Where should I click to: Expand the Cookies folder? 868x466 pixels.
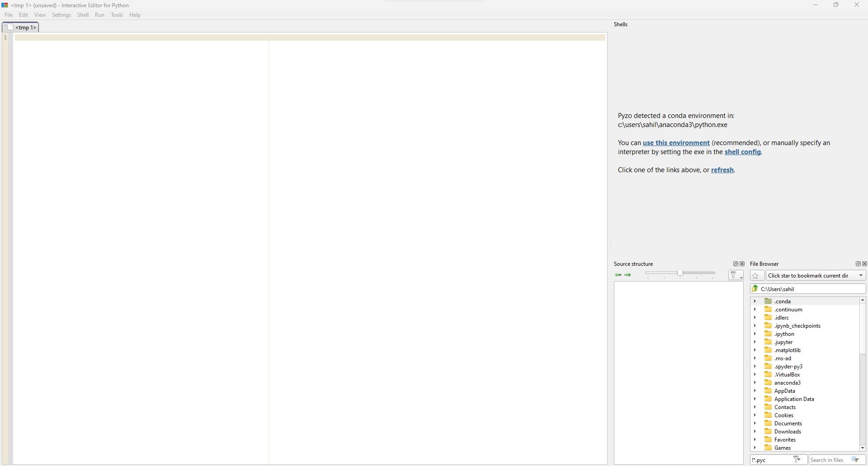755,415
